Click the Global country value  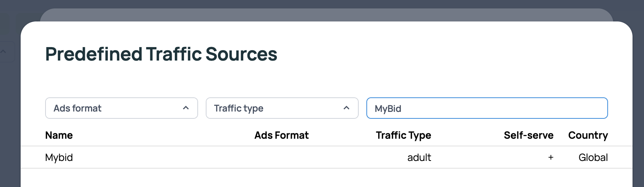[x=593, y=157]
